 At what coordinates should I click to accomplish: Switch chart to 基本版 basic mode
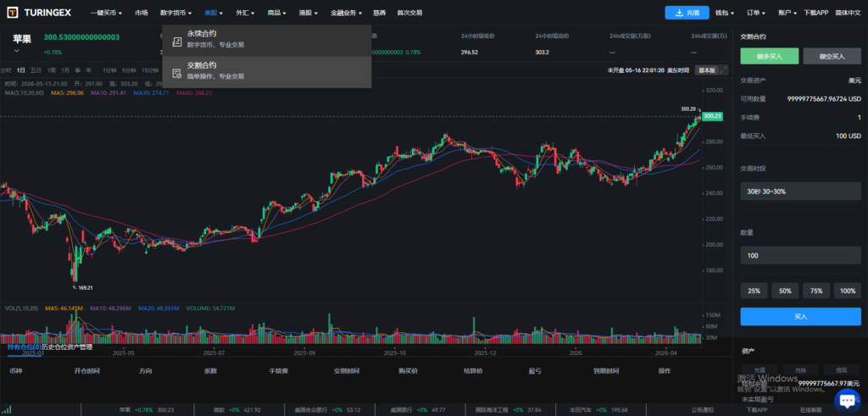tap(706, 70)
